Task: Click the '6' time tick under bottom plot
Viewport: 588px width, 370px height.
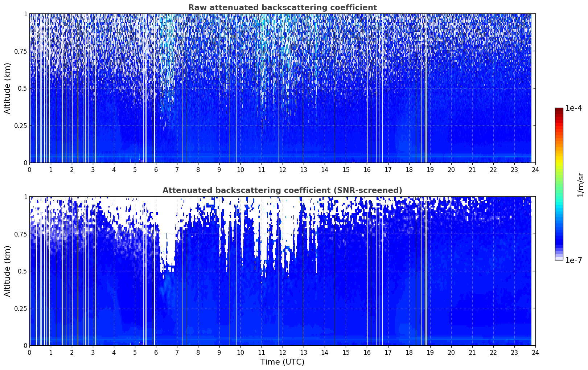Action: click(156, 352)
